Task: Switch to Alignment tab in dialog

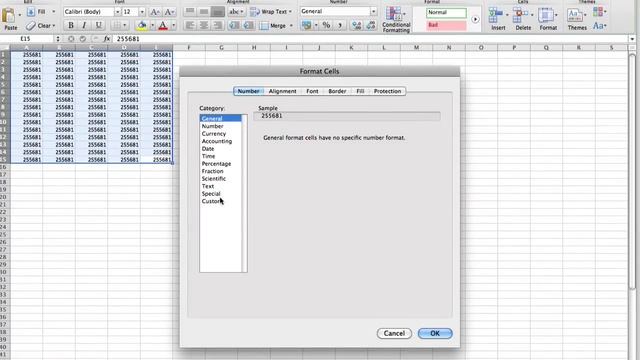Action: (282, 91)
